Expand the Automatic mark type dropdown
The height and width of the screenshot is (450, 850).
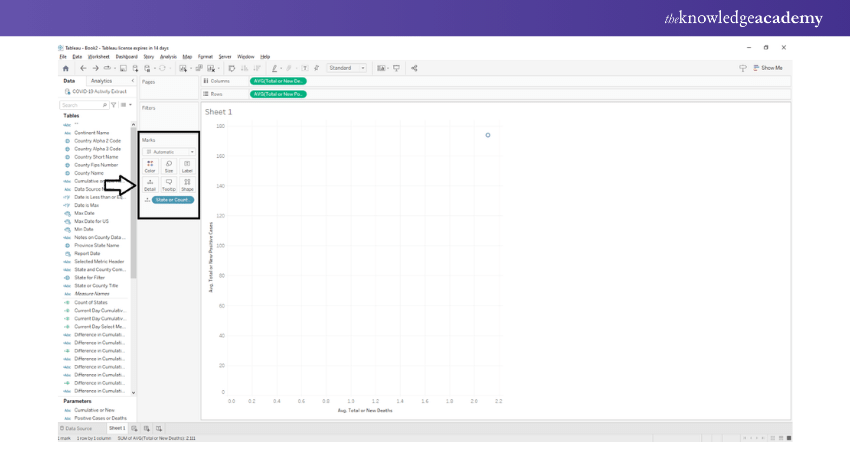coord(169,152)
